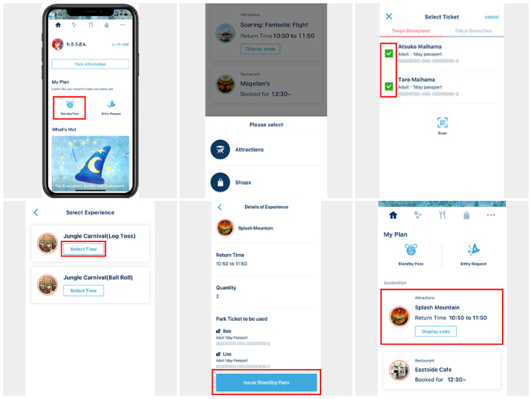This screenshot has height=399, width=532.
Task: Uncheck Taro Maihama ticket checkbox
Action: (x=389, y=86)
